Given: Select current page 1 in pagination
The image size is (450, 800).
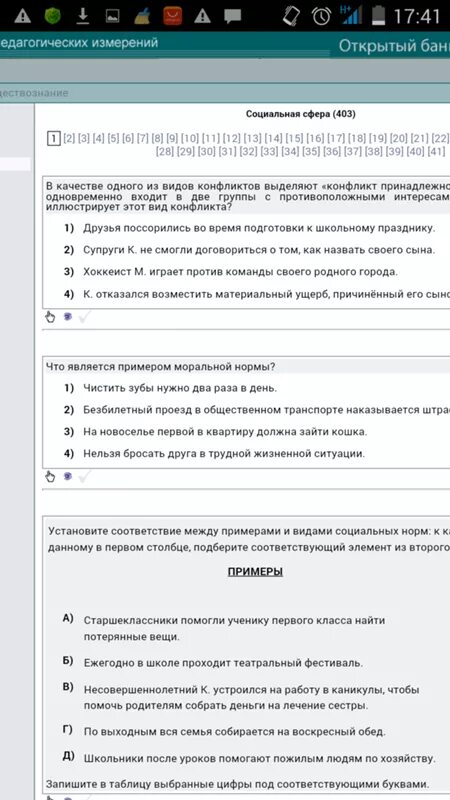Looking at the screenshot, I should [54, 138].
